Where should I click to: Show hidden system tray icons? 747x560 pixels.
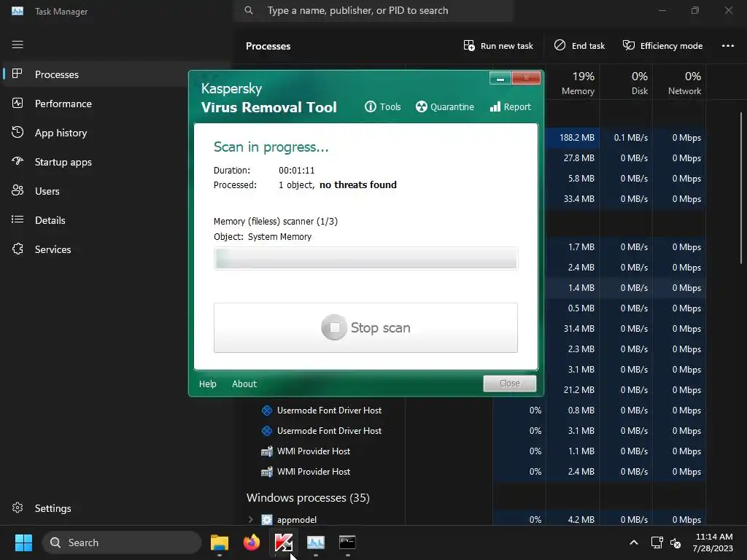click(x=634, y=542)
